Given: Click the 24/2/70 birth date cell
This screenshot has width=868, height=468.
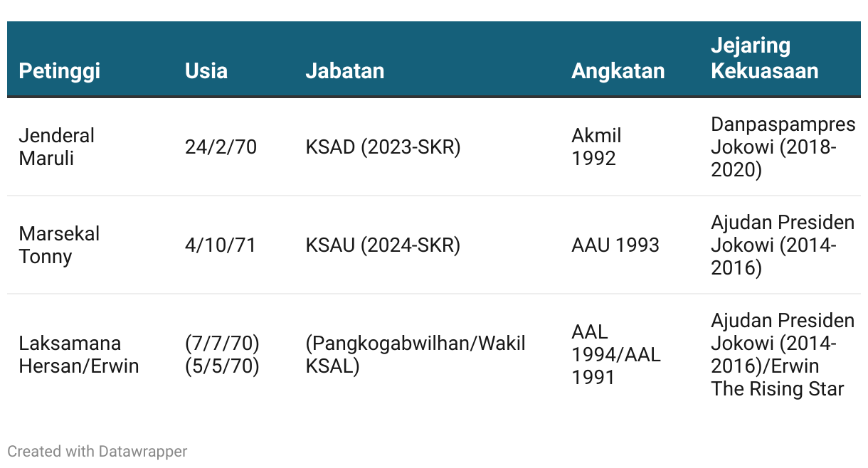Looking at the screenshot, I should coord(221,147).
